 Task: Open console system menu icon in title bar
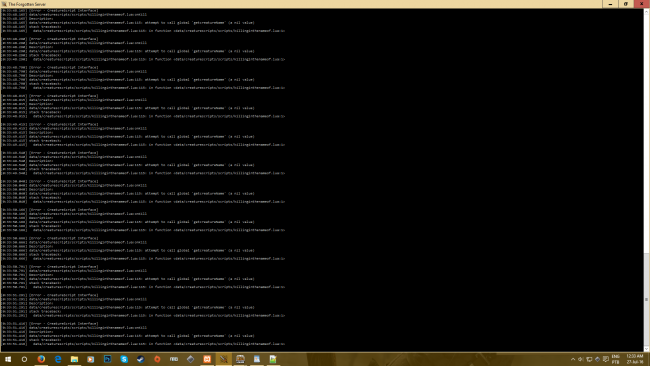[x=4, y=4]
